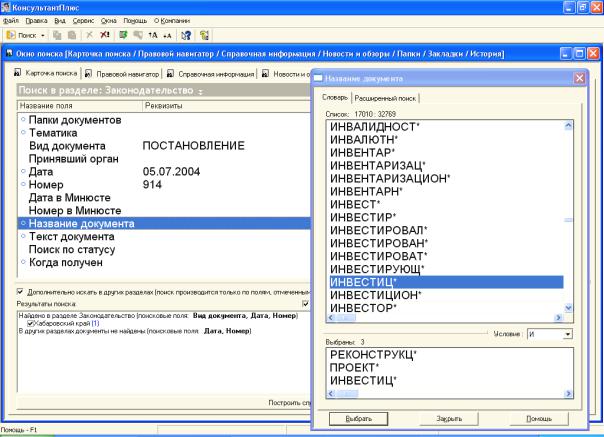The width and height of the screenshot is (604, 437).
Task: Open the Поиск toolbar dropdown arrow
Action: click(x=43, y=35)
